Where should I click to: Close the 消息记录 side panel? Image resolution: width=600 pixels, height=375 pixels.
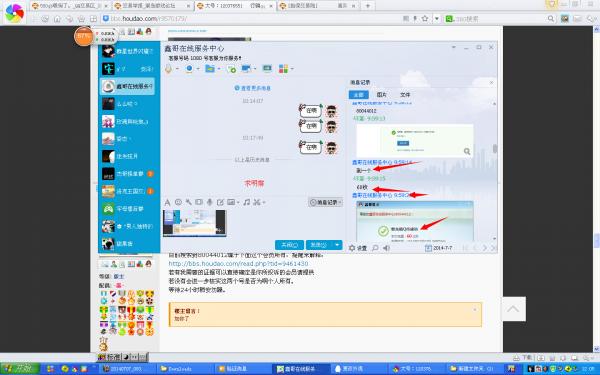coord(492,82)
